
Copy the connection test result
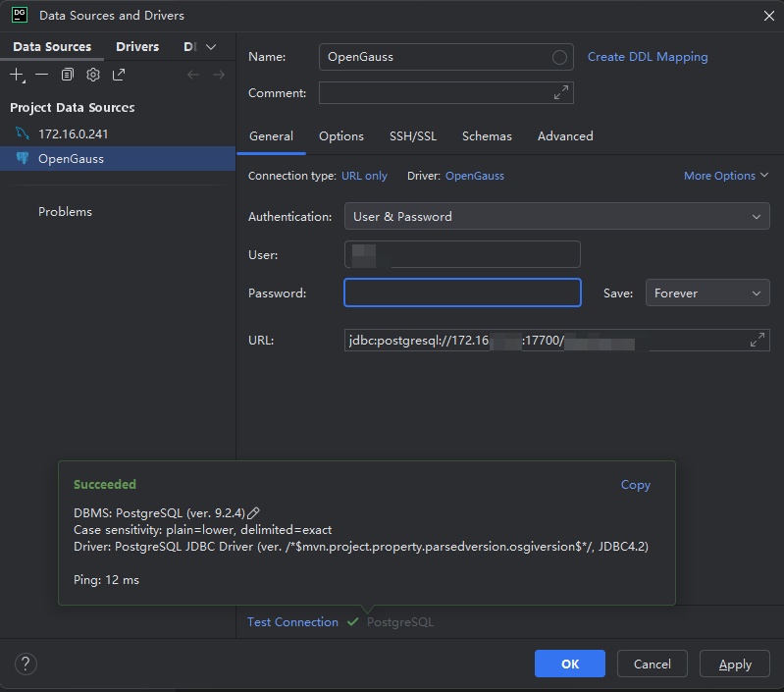point(636,485)
